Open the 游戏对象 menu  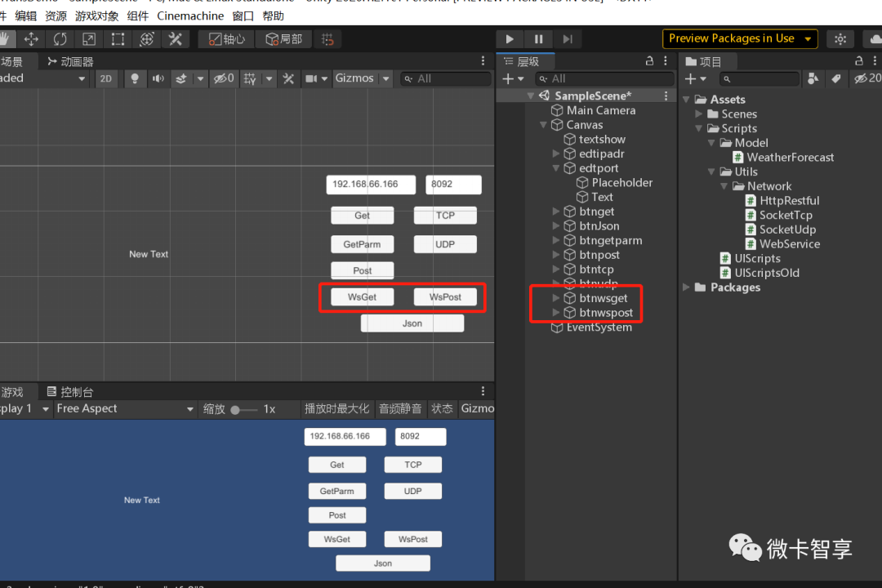click(x=96, y=16)
